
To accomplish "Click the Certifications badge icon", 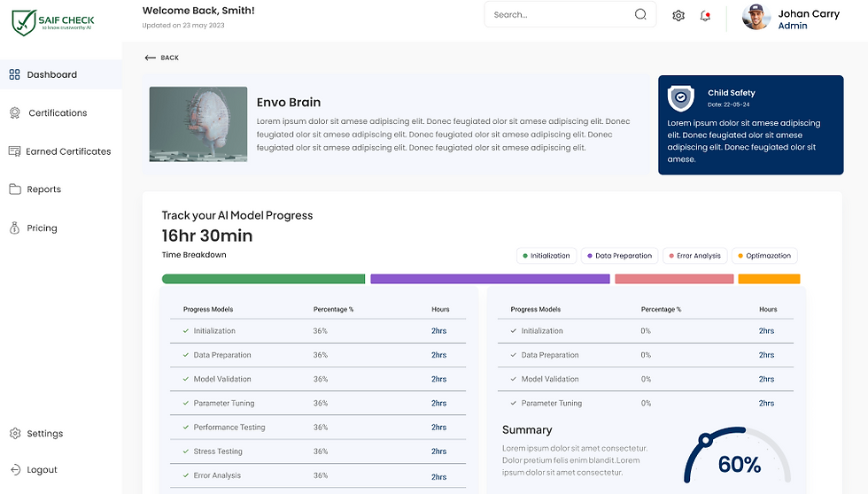I will [x=15, y=112].
